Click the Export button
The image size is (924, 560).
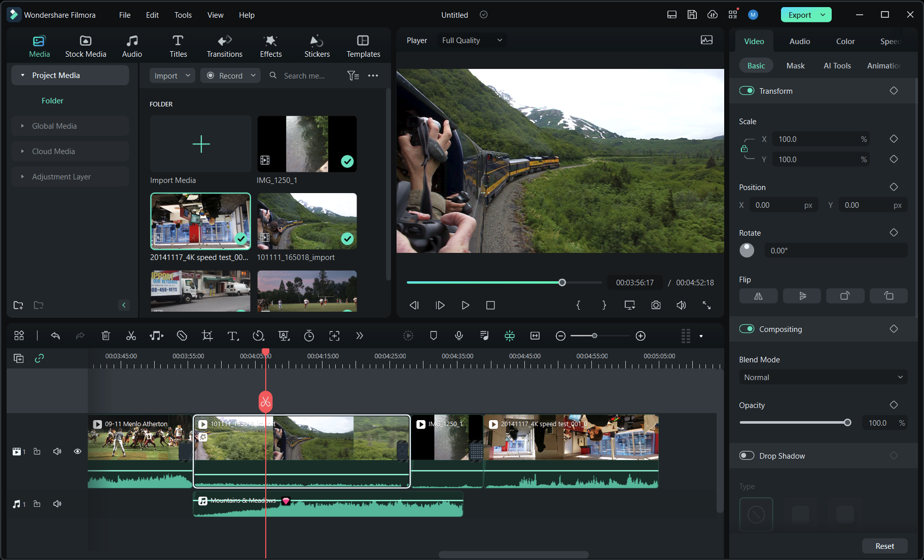[x=800, y=14]
